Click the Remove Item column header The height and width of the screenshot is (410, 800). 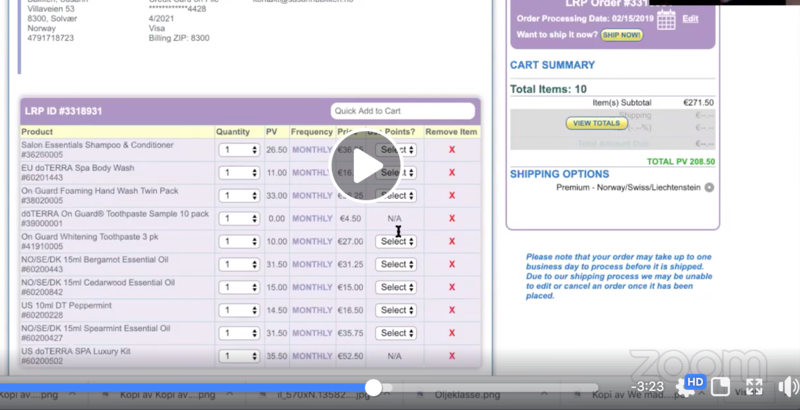coord(451,132)
